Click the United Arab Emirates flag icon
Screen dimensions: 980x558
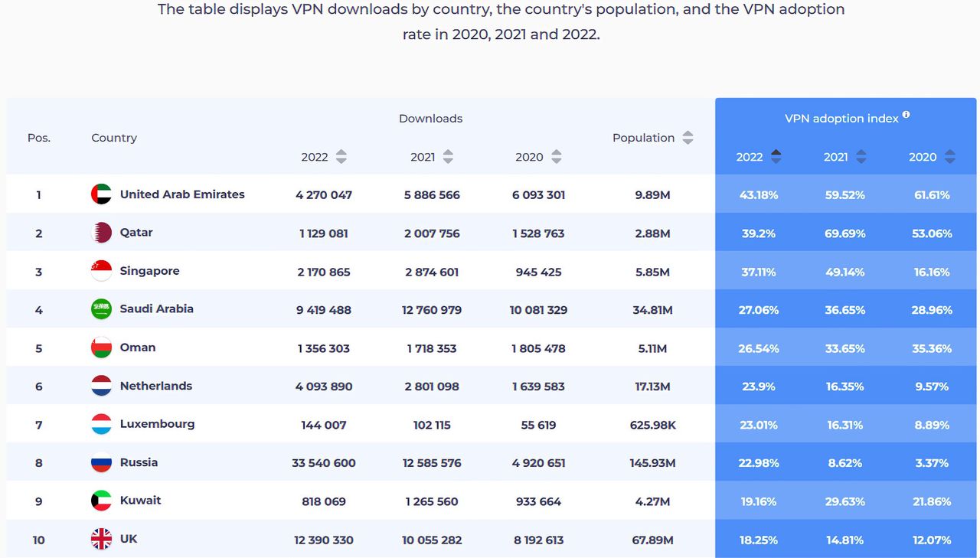tap(101, 194)
